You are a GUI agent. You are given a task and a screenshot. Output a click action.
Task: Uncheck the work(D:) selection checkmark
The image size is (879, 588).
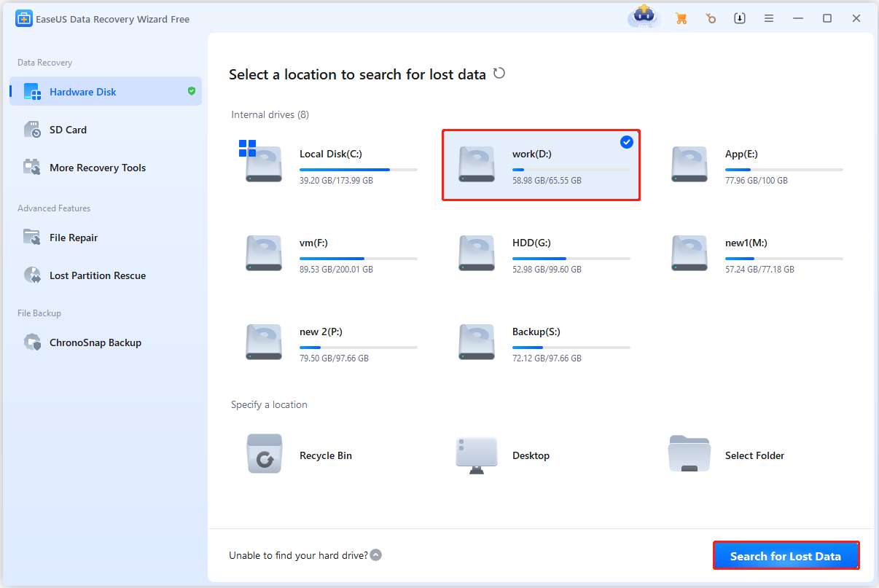tap(627, 142)
